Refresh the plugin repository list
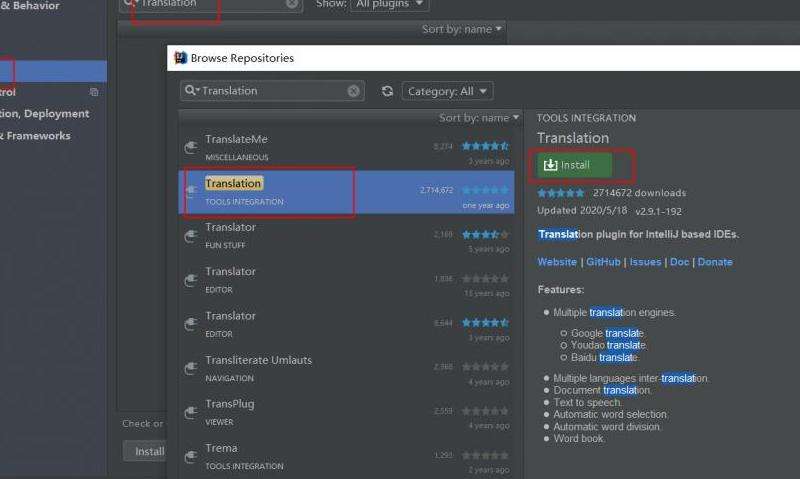 [387, 91]
